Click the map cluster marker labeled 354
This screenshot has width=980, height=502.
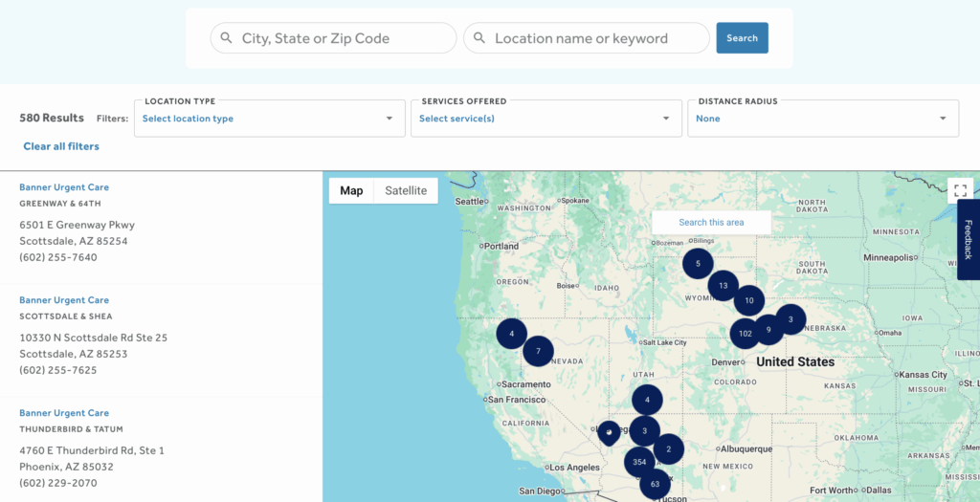click(639, 462)
